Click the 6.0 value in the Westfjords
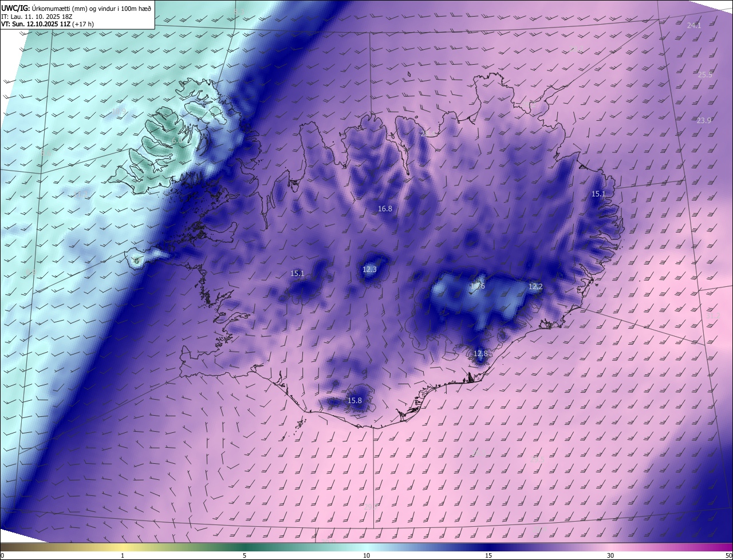Viewport: 733px width, 560px height. tap(177, 140)
